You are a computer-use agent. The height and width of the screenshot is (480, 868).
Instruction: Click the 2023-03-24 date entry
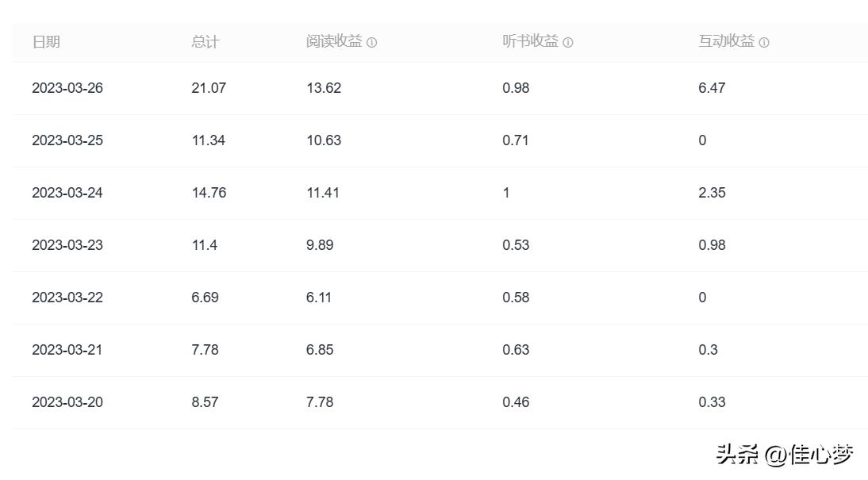tap(67, 193)
